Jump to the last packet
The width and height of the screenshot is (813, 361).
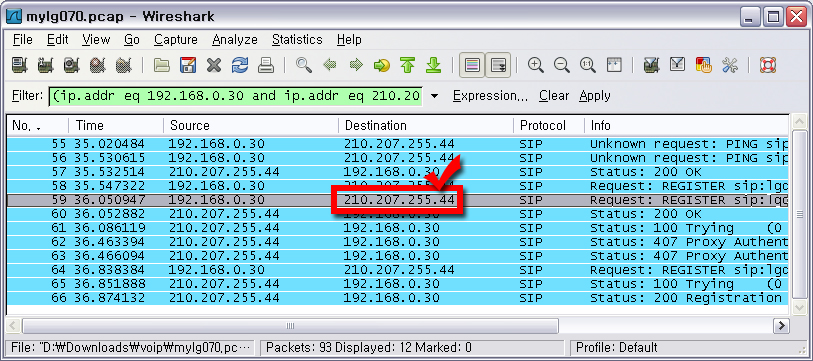(x=433, y=65)
